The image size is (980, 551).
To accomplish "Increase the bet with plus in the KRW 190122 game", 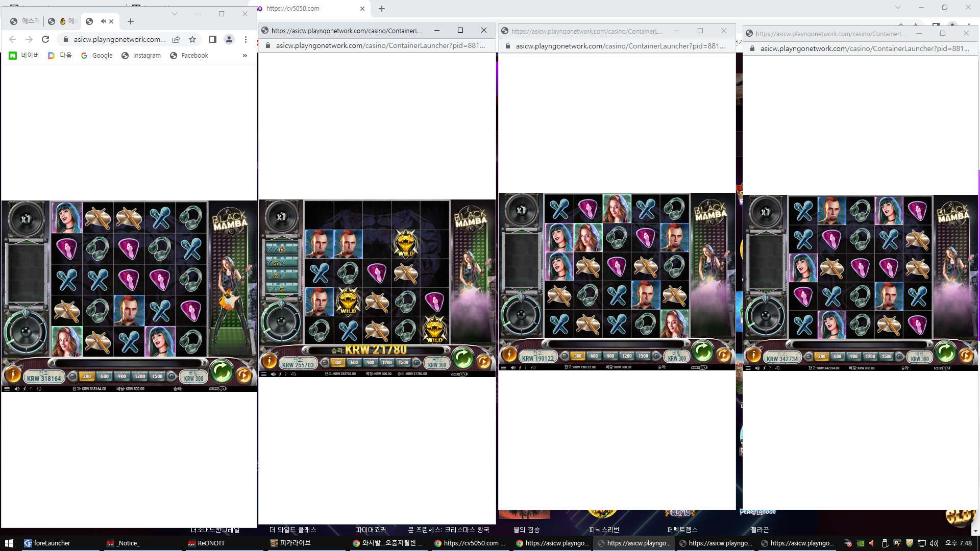I will coord(657,356).
